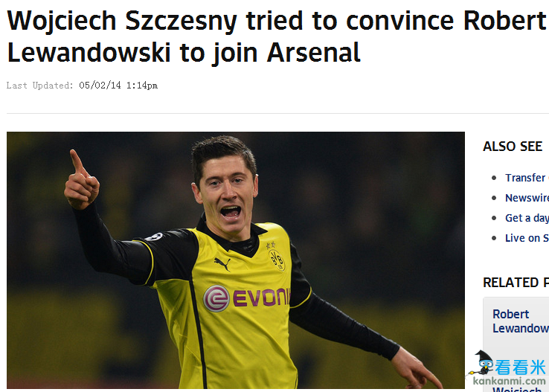This screenshot has width=549, height=392.
Task: Click the RELATED section heading
Action: tap(516, 283)
